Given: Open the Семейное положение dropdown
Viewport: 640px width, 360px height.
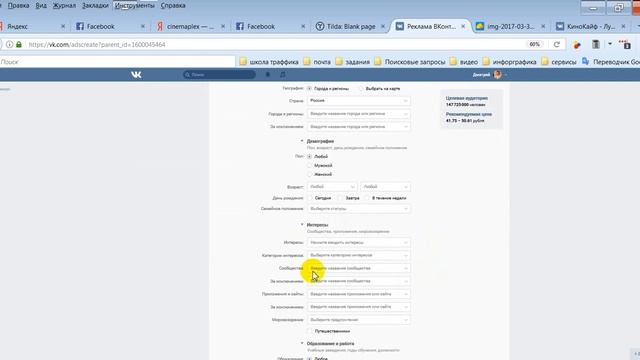Looking at the screenshot, I should [x=359, y=209].
